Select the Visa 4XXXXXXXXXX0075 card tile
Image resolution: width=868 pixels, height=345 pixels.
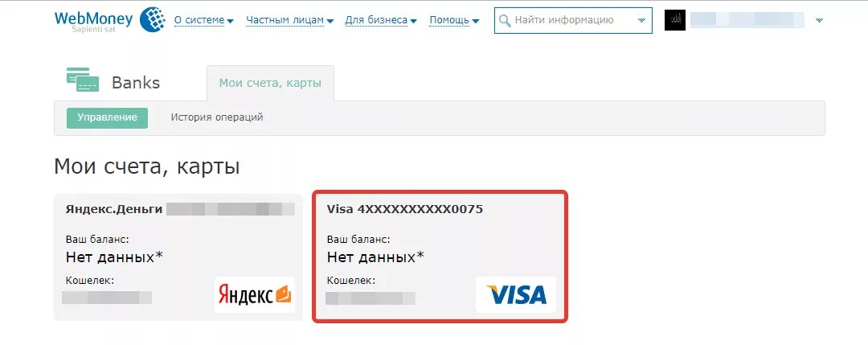tap(440, 257)
